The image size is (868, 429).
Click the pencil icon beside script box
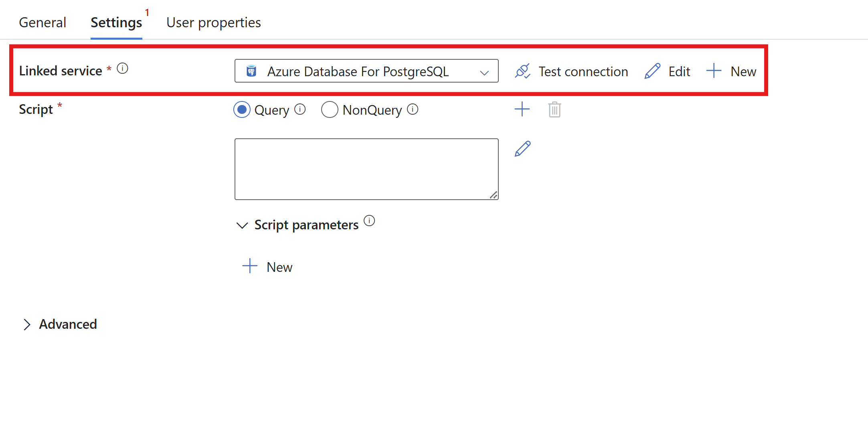click(522, 149)
